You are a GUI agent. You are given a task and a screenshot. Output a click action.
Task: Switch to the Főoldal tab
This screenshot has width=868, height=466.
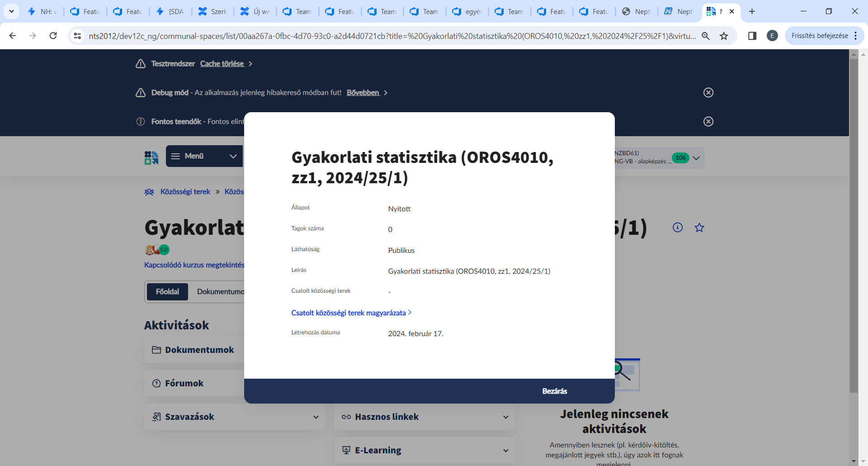click(167, 292)
